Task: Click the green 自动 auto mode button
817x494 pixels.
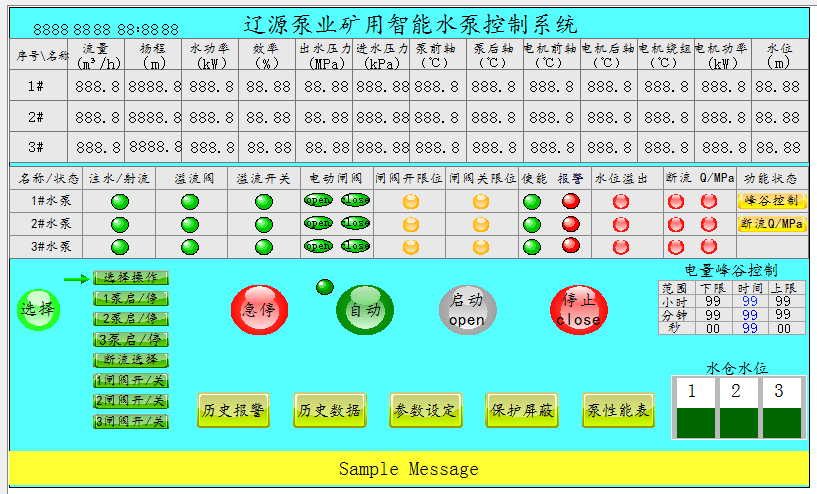Action: [365, 309]
